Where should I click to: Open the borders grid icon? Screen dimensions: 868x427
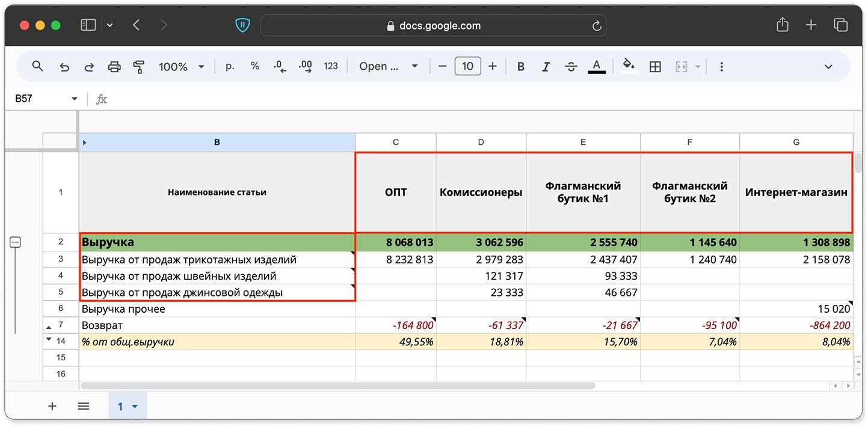(655, 67)
